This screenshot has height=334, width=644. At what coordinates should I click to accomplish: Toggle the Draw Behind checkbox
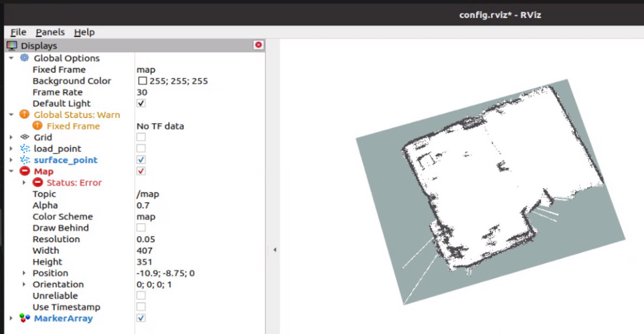141,228
